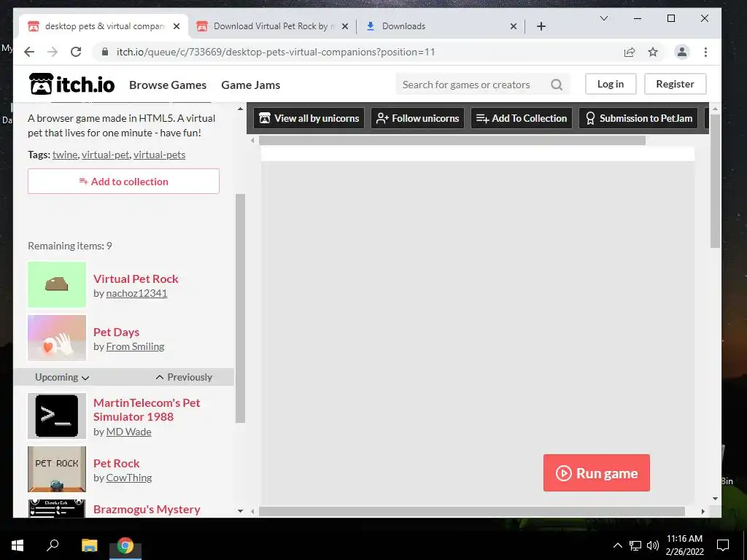Click Add to collection sidebar button
This screenshot has width=747, height=560.
pyautogui.click(x=123, y=181)
